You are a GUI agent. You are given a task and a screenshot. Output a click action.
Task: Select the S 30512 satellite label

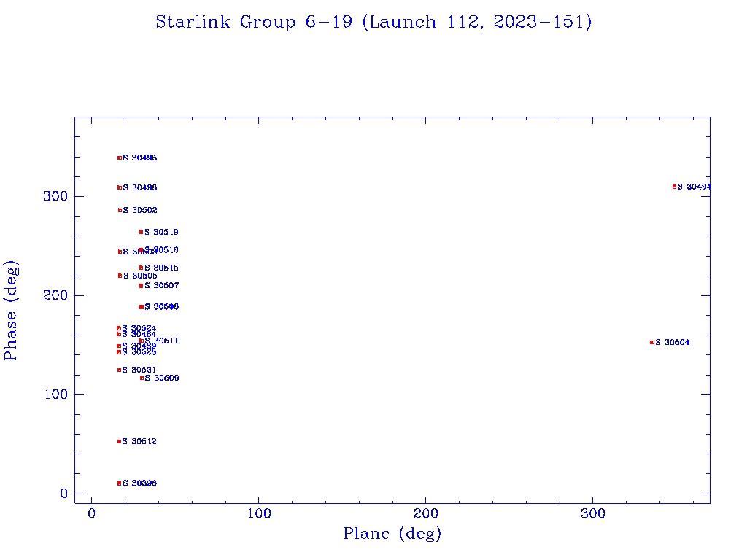click(x=139, y=441)
